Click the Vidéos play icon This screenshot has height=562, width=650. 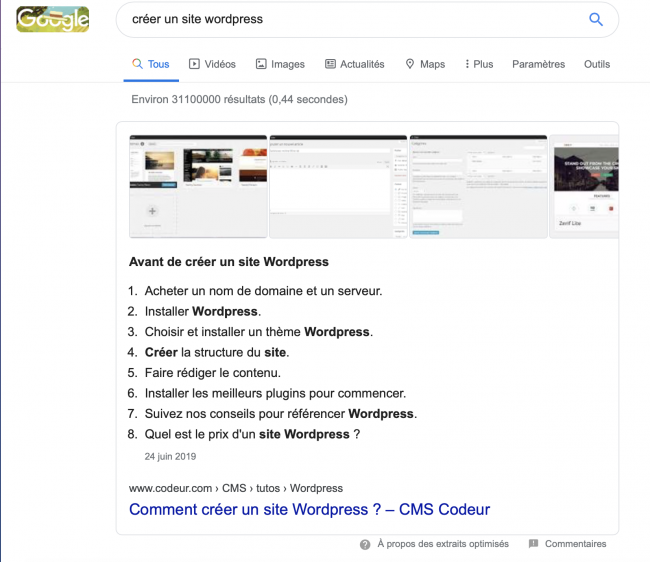click(194, 64)
